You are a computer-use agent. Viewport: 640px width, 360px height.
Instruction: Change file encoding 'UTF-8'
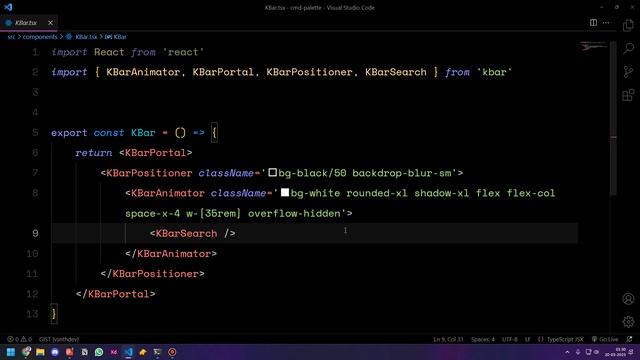tap(510, 339)
